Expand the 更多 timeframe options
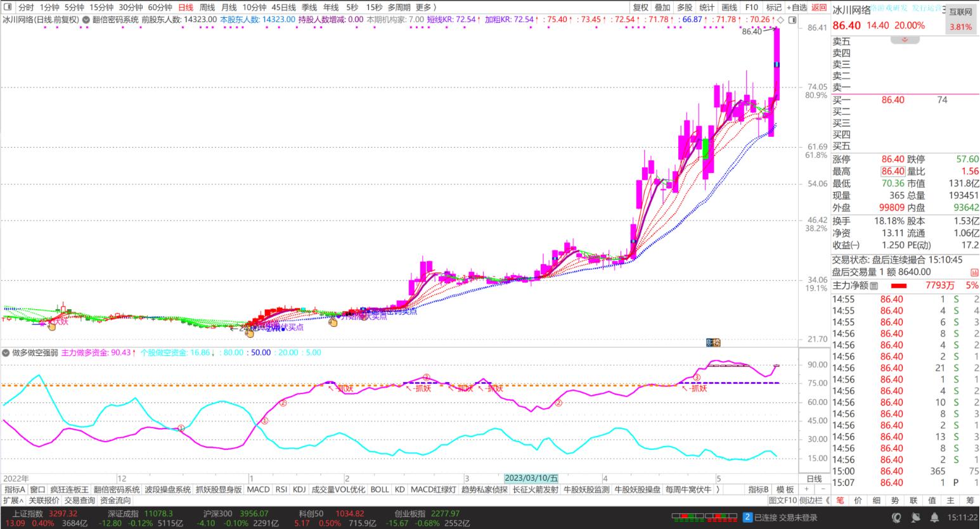The image size is (980, 529). click(425, 8)
